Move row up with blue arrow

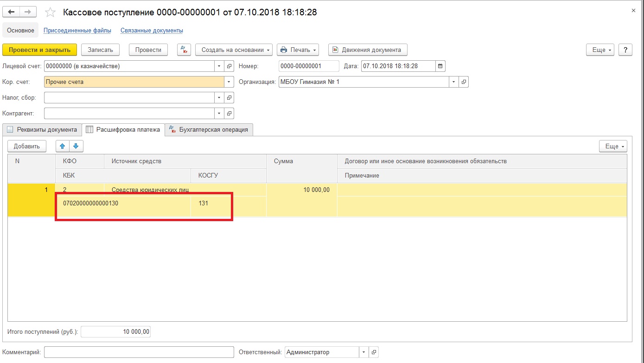63,146
